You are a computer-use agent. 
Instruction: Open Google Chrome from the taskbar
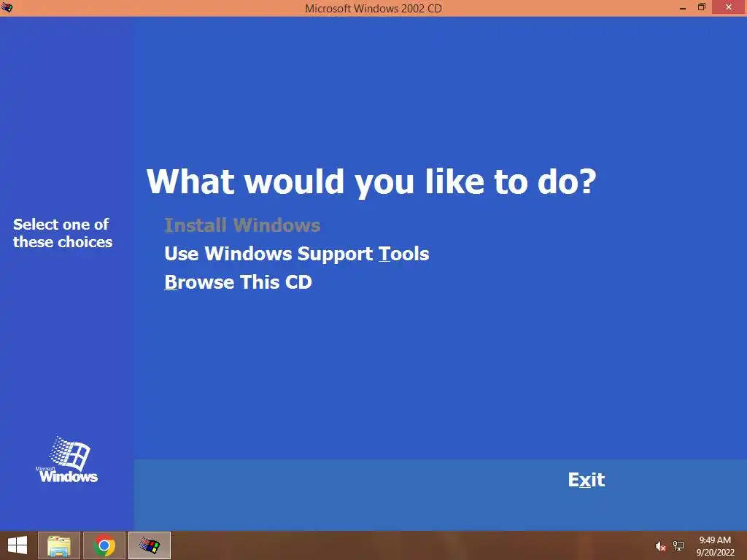104,545
